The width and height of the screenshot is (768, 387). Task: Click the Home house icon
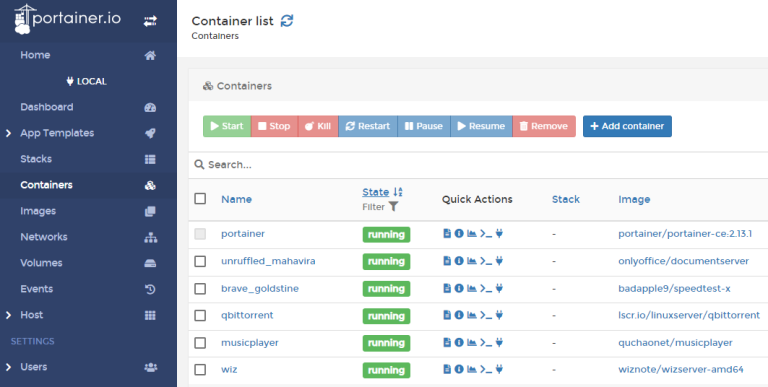[x=150, y=55]
